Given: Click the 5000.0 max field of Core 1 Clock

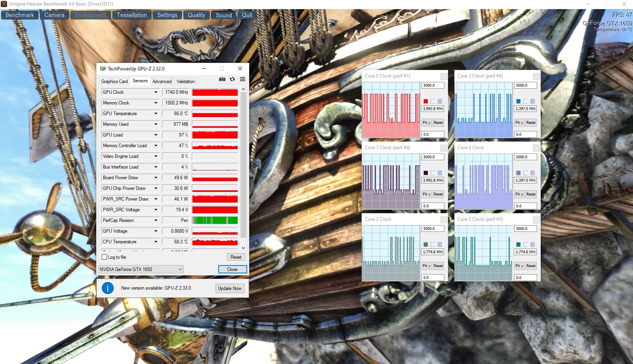Looking at the screenshot, I should tap(433, 157).
